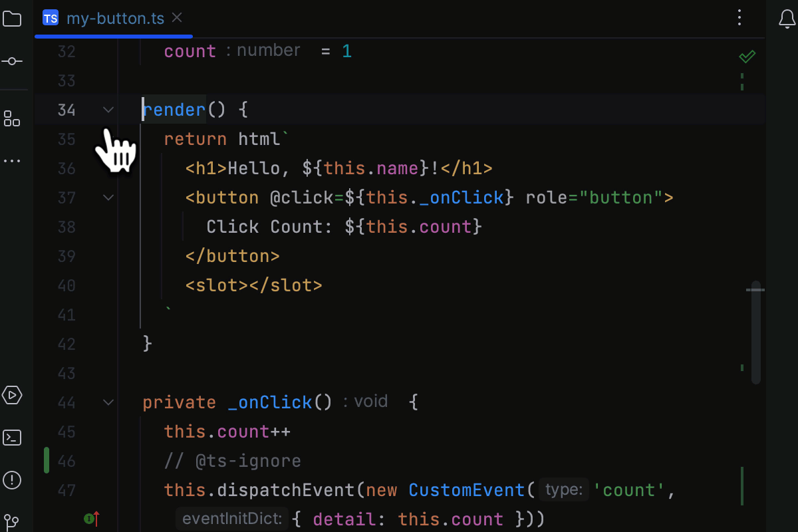Open the Run tool window
The width and height of the screenshot is (798, 532).
13,395
